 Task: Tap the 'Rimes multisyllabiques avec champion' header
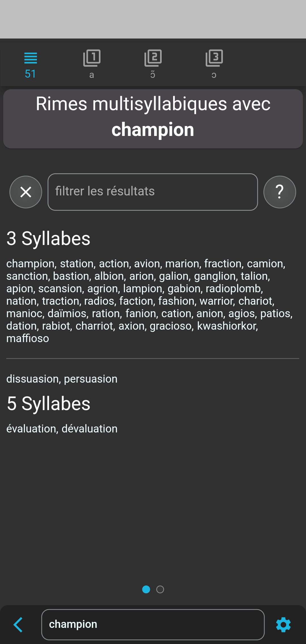tap(153, 117)
